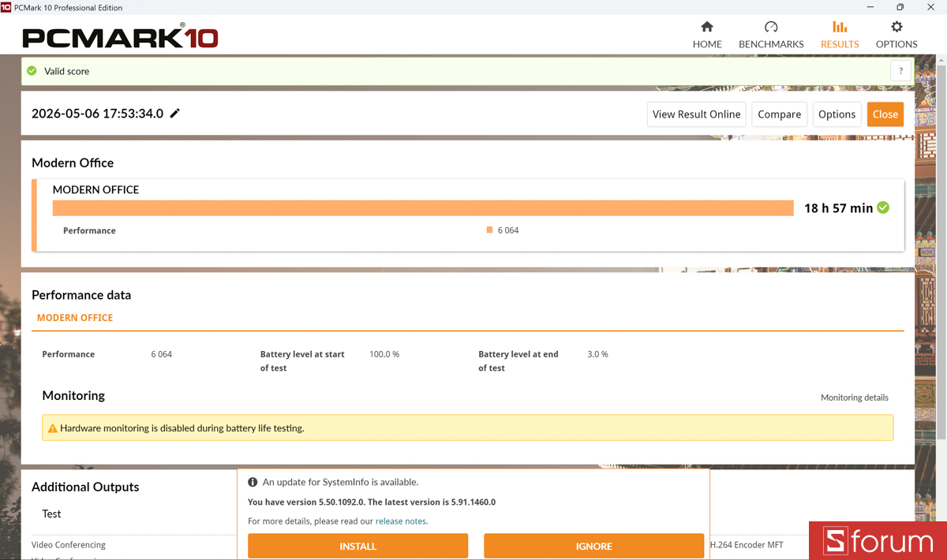Viewport: 947px width, 560px height.
Task: Click the Video Conferencing row label
Action: click(x=69, y=545)
